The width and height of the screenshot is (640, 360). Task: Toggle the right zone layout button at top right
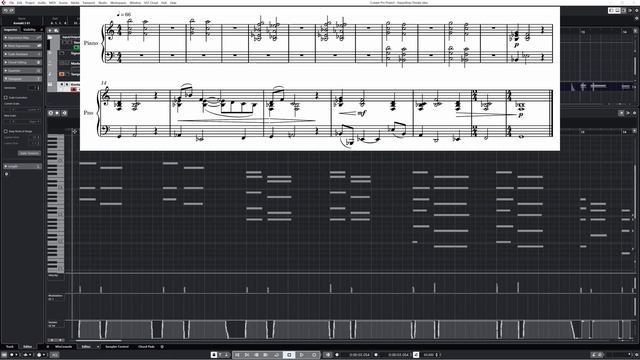(x=624, y=11)
